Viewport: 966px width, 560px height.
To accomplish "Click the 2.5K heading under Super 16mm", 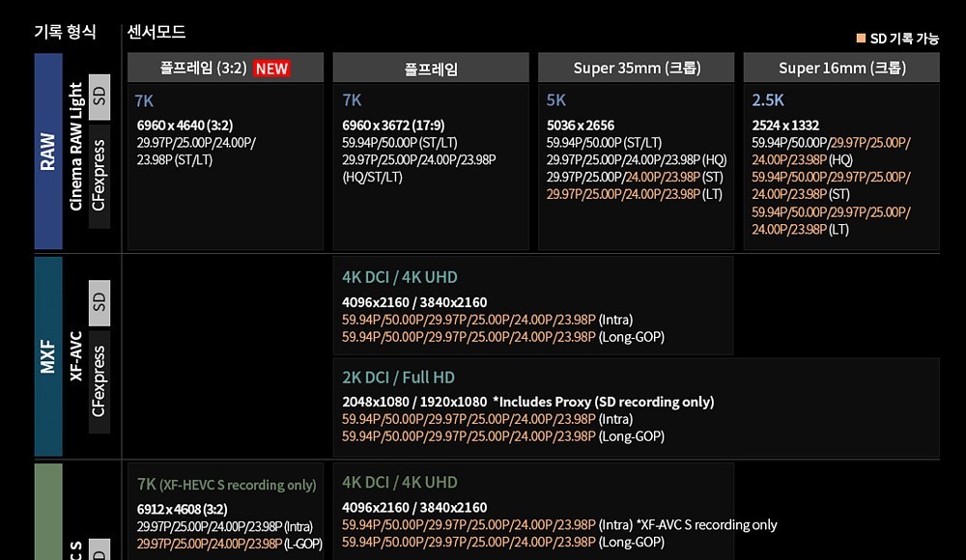I will coord(769,100).
